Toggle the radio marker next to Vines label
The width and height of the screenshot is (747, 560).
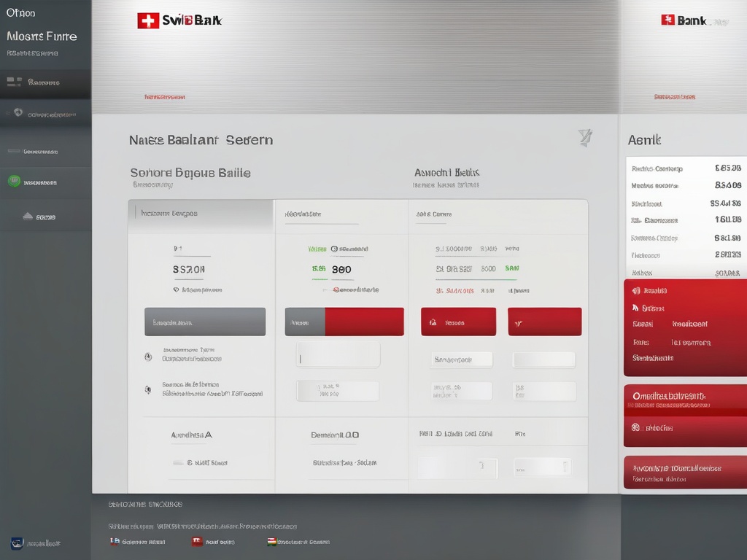[333, 247]
